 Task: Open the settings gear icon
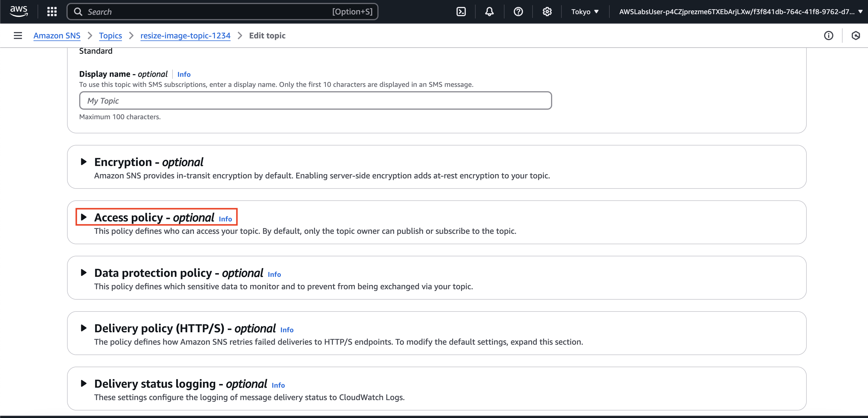(x=547, y=12)
